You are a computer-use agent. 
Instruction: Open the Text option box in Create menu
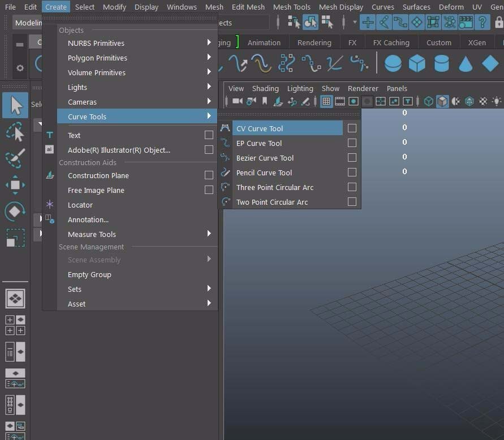click(x=209, y=135)
